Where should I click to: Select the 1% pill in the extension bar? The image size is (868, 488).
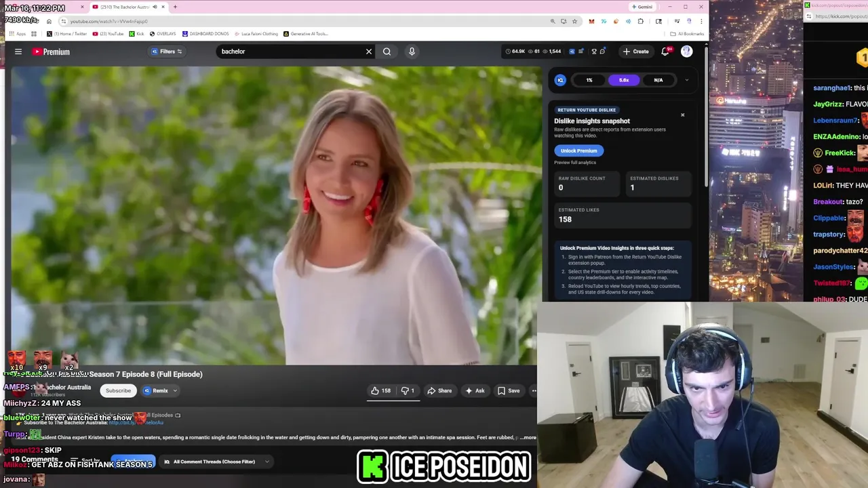tap(589, 80)
